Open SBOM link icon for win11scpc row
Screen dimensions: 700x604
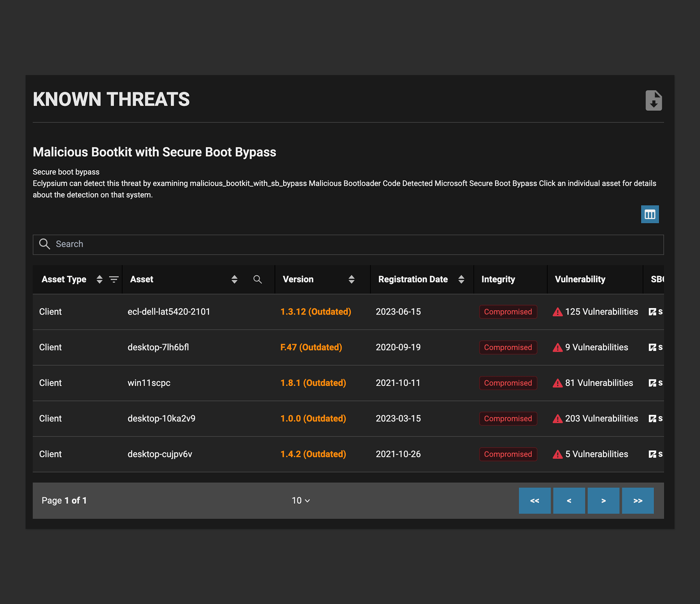(652, 383)
